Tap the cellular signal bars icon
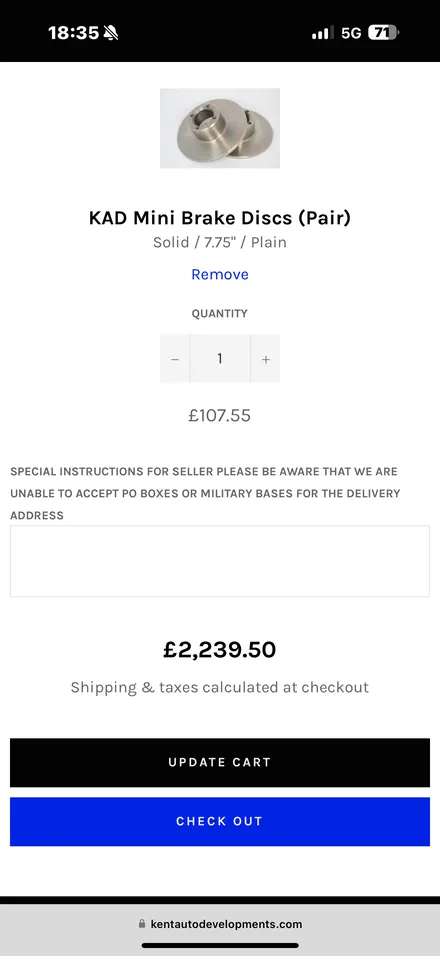This screenshot has width=440, height=956. coord(322,33)
